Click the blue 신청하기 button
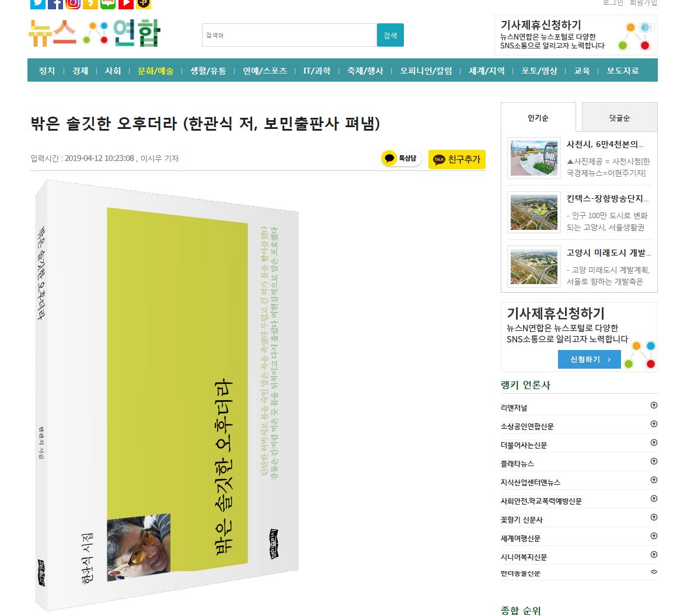This screenshot has height=616, width=687. point(590,359)
